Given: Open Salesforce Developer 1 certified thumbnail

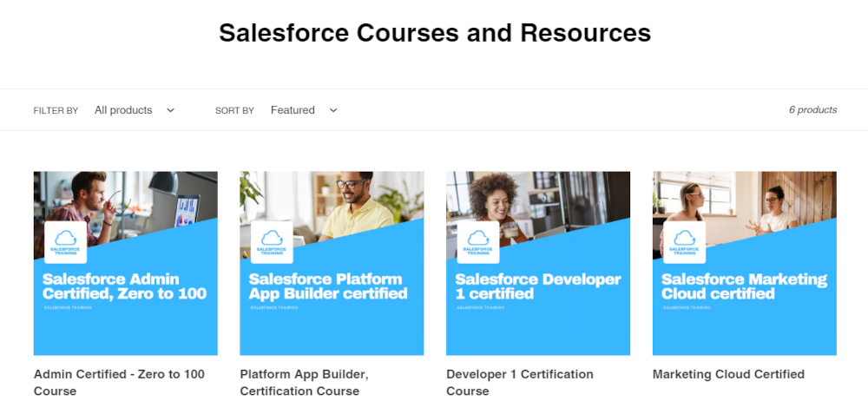Looking at the screenshot, I should click(538, 264).
